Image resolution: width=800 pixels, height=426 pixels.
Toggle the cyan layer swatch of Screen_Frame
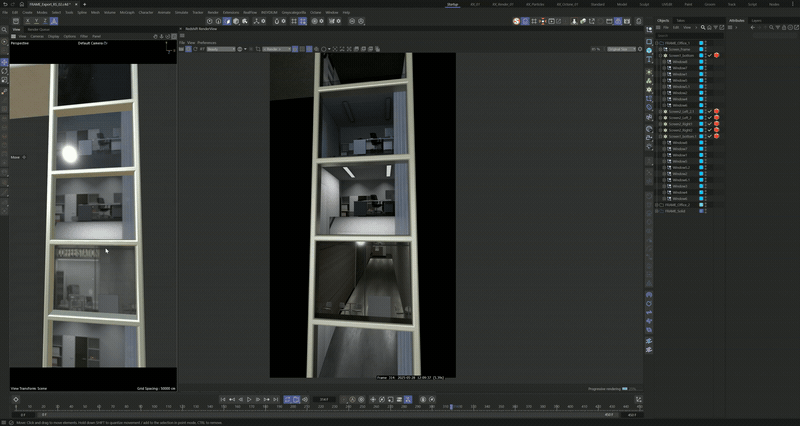pyautogui.click(x=701, y=49)
